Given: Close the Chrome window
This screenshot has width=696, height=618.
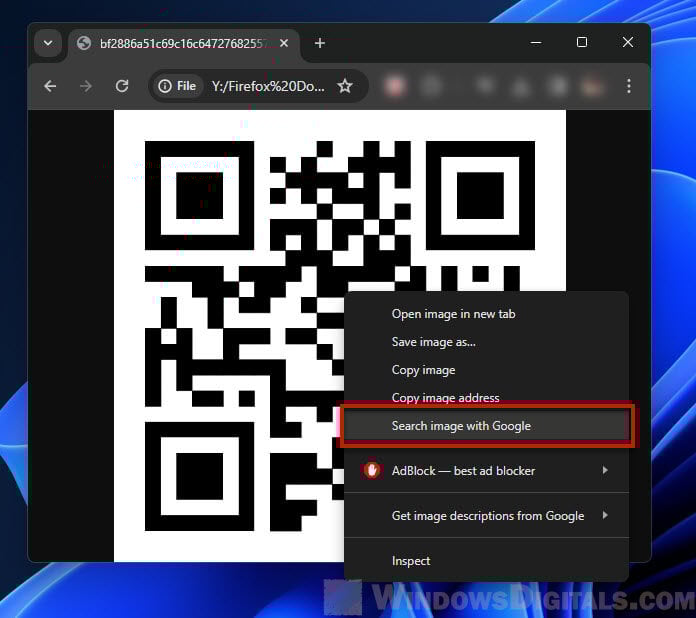Looking at the screenshot, I should (x=628, y=43).
